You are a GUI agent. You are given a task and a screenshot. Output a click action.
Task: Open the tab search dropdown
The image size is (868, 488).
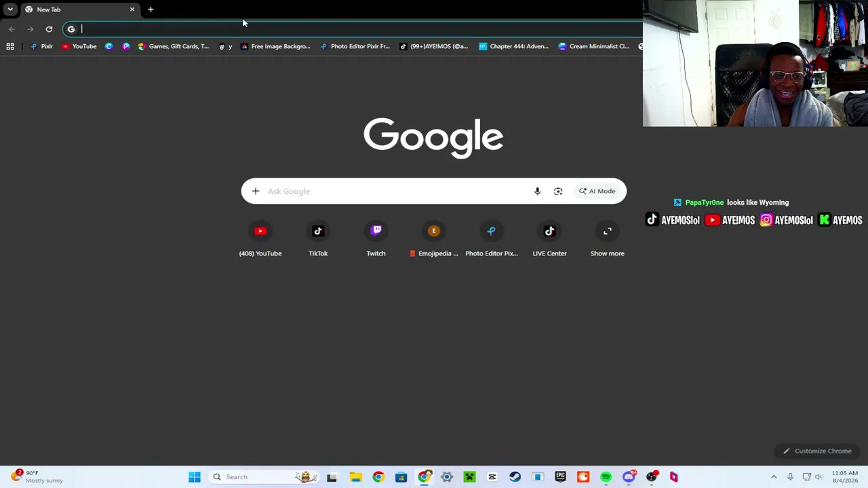click(x=10, y=9)
